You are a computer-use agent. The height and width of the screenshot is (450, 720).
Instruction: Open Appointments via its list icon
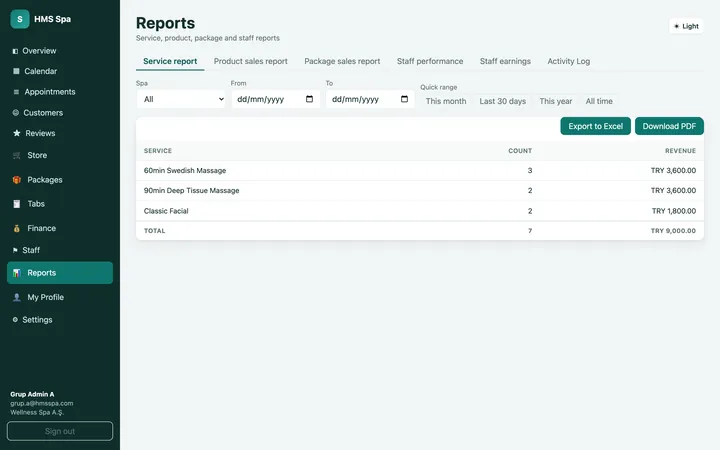pos(16,92)
